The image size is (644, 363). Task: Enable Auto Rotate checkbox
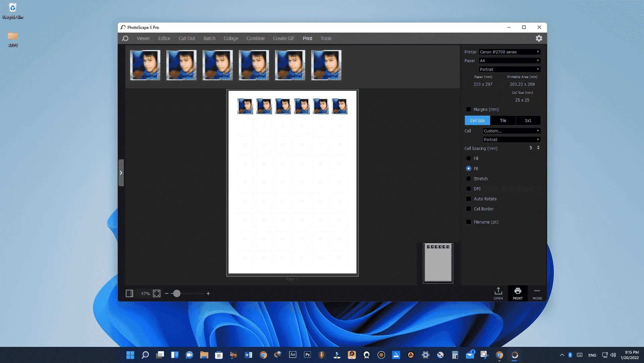click(469, 199)
